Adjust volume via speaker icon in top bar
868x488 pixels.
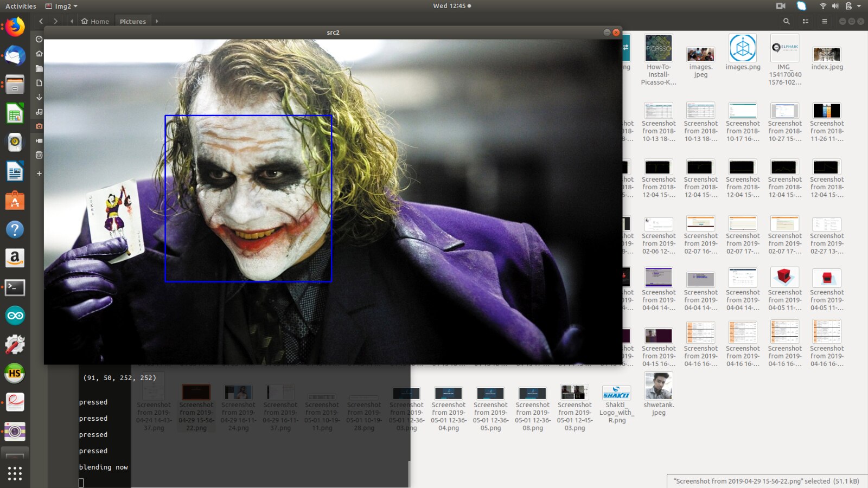pos(835,6)
